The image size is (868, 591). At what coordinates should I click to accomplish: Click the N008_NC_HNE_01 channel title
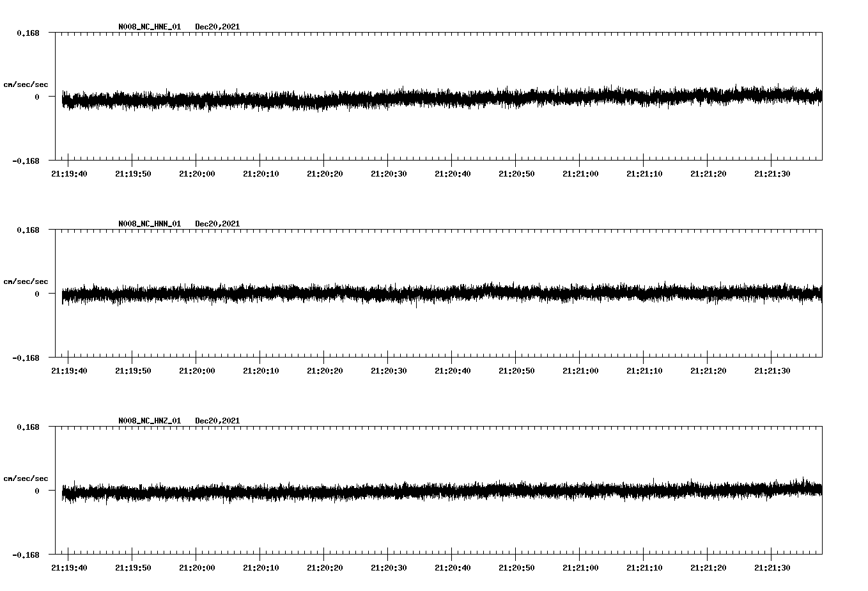click(x=150, y=27)
